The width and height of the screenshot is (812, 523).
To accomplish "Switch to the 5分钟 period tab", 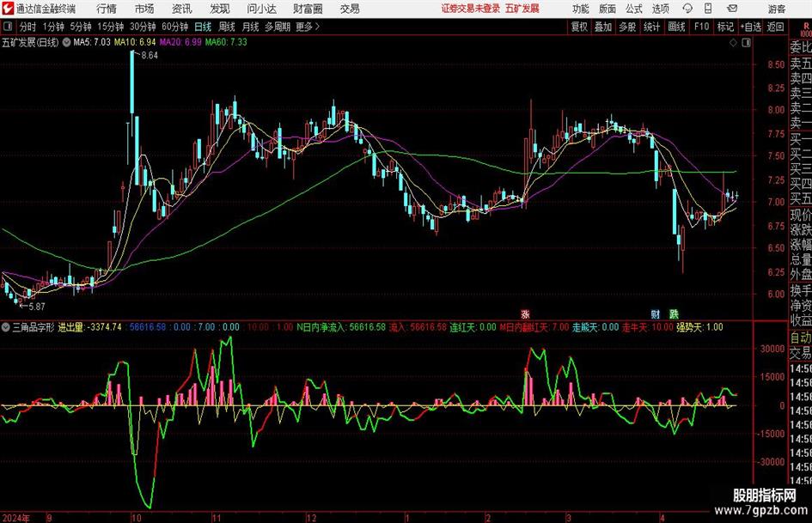I will tap(81, 27).
